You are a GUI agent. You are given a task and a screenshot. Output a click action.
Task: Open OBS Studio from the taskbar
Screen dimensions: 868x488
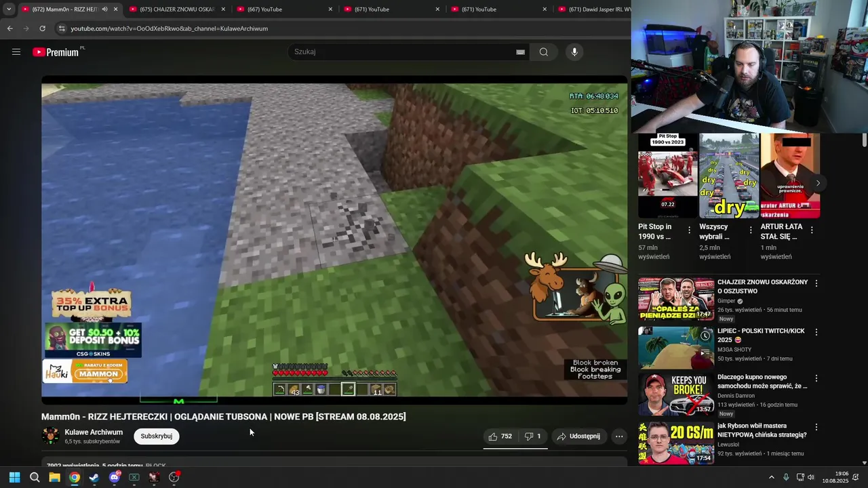point(174,477)
